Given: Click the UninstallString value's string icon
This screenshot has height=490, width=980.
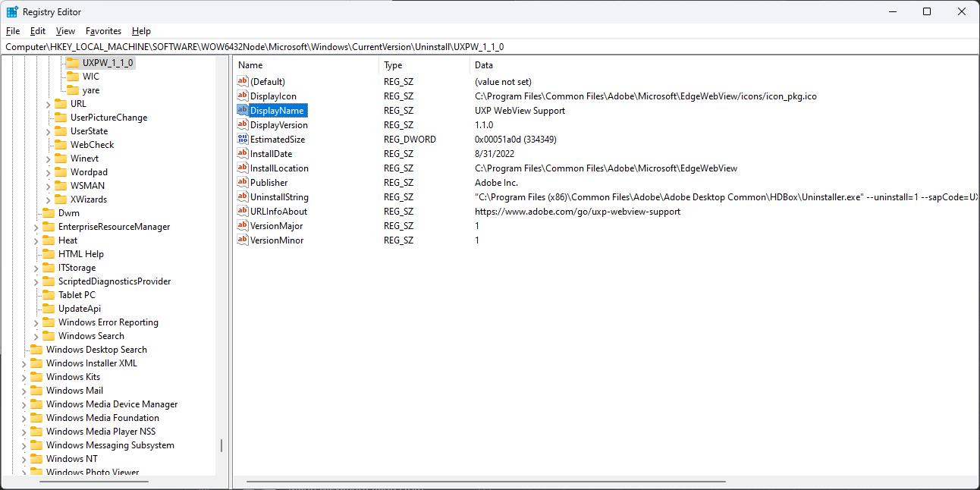Looking at the screenshot, I should pyautogui.click(x=243, y=196).
